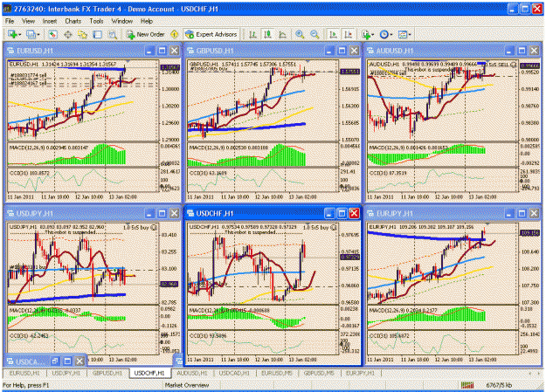This screenshot has height=392, width=546.
Task: Click the USDJPY,H1 window title icon
Action: click(x=10, y=213)
